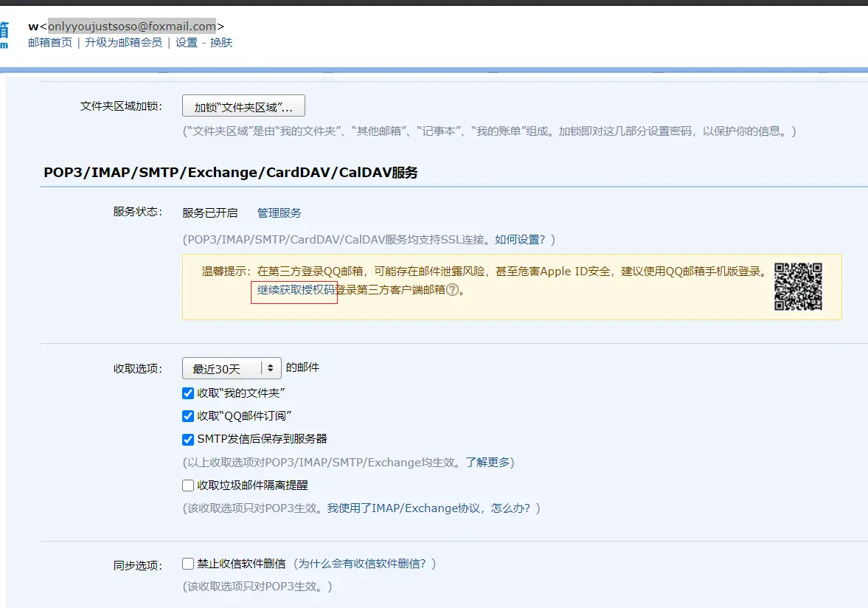Click 换肤 to change skin
Image resolution: width=868 pixels, height=608 pixels.
[221, 43]
